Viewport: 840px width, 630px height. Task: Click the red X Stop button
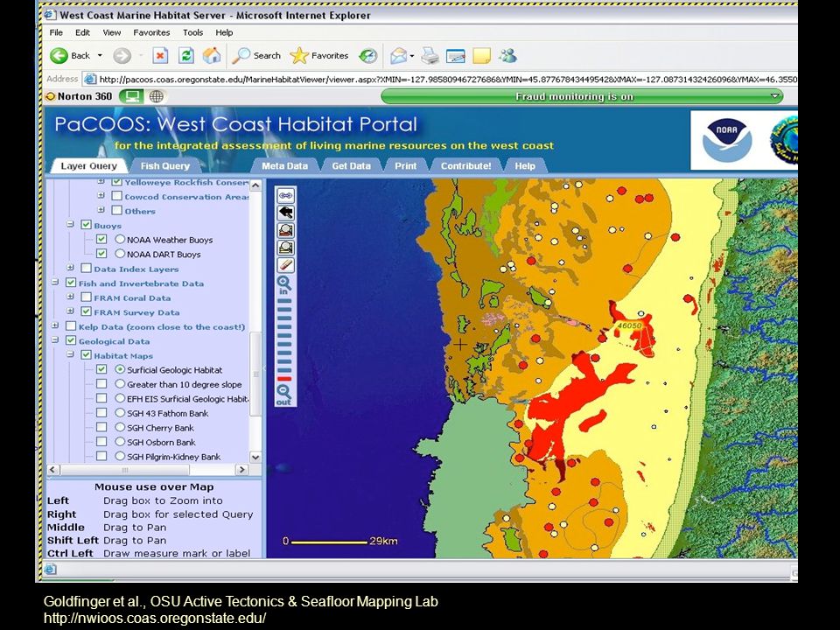[159, 55]
